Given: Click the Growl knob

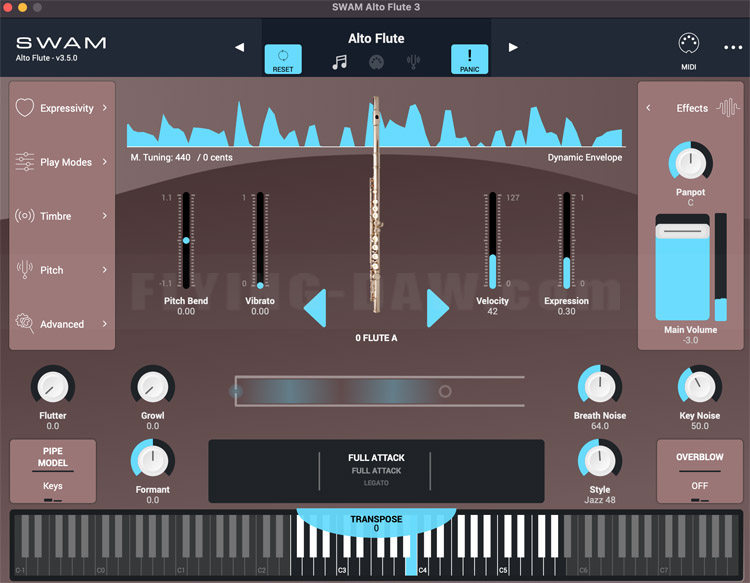Looking at the screenshot, I should click(153, 387).
